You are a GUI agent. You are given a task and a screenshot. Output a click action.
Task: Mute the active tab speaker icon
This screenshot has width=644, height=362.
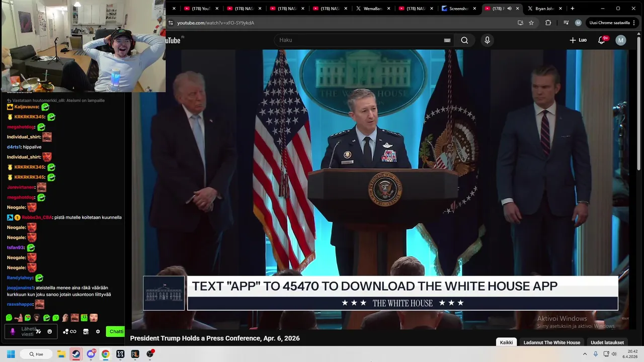(x=510, y=9)
